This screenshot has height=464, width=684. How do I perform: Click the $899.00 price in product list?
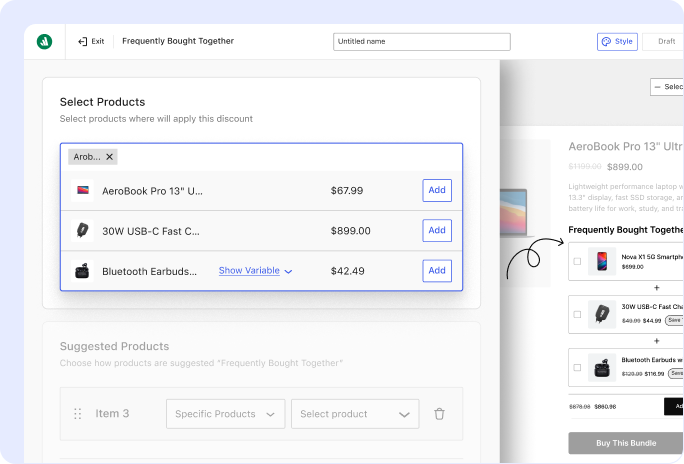click(x=350, y=231)
